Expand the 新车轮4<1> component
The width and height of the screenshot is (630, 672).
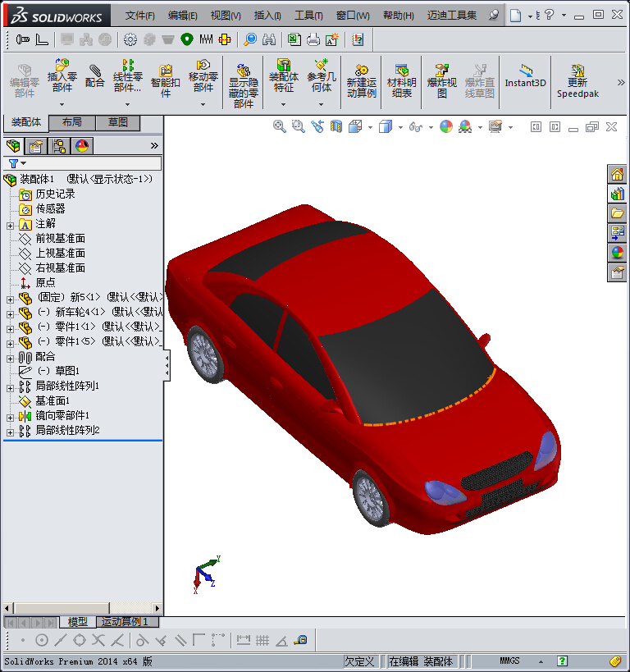[11, 314]
